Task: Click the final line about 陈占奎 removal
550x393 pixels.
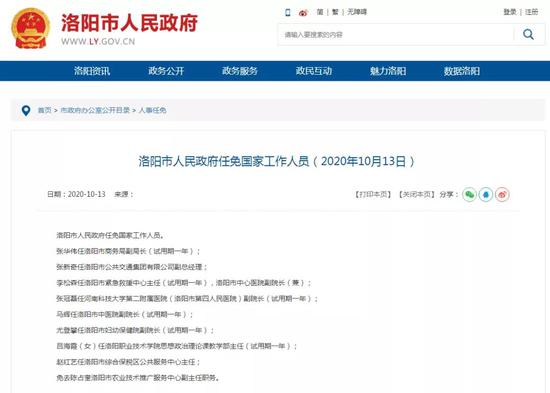Action: click(x=138, y=378)
